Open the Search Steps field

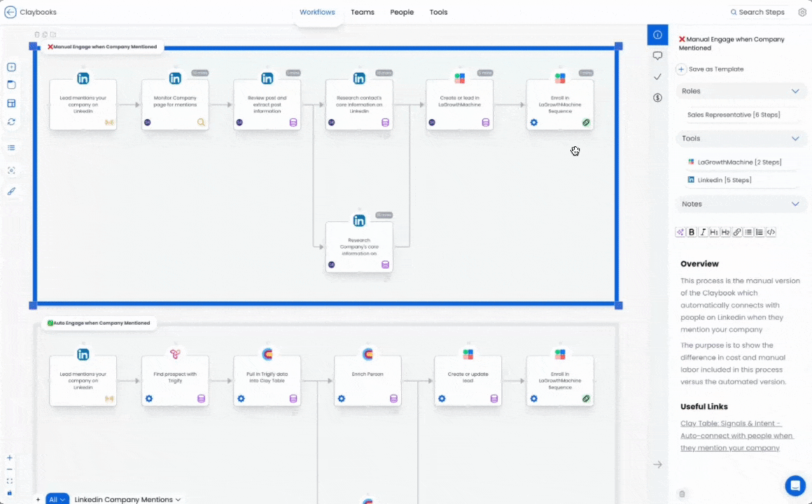tap(757, 12)
